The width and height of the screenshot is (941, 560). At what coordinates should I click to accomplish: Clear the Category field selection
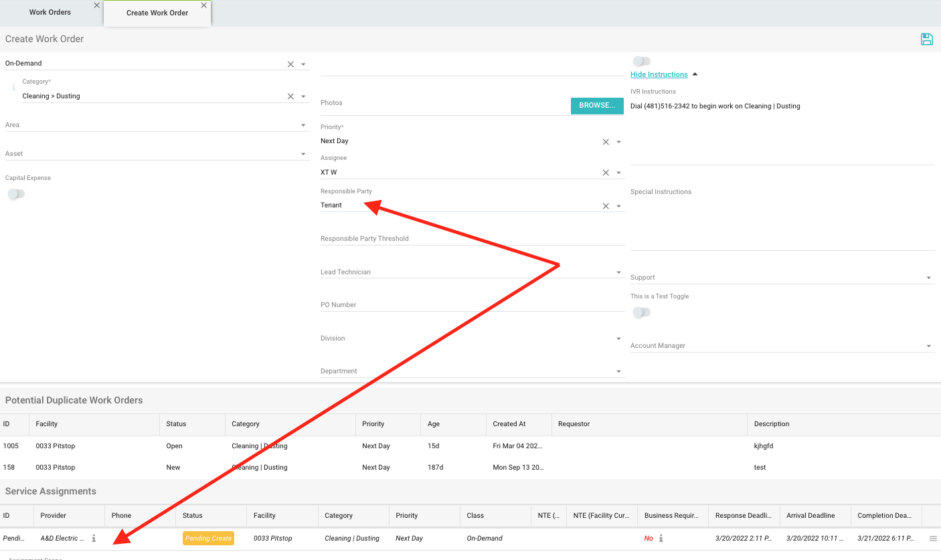(x=290, y=96)
